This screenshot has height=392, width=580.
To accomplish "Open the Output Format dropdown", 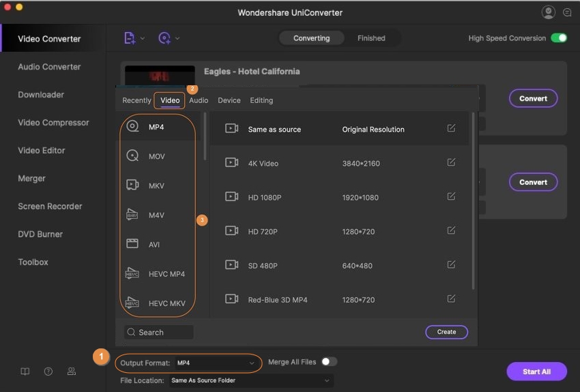I will [216, 363].
